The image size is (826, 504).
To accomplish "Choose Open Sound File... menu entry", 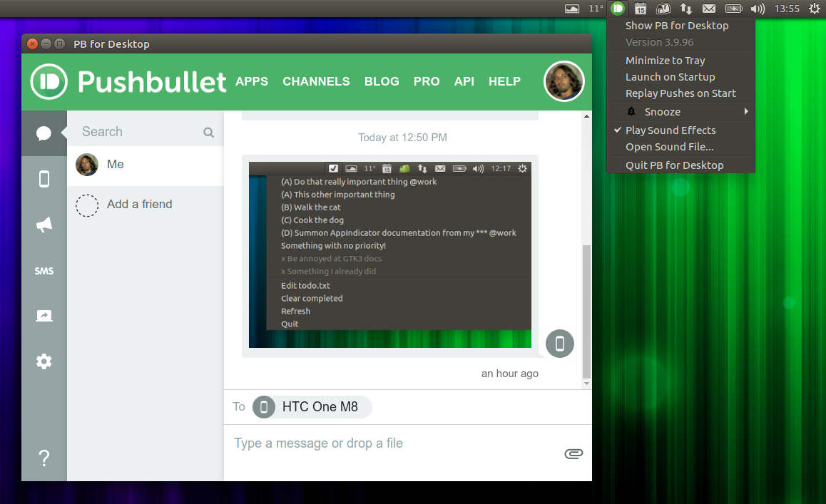I will pyautogui.click(x=681, y=147).
